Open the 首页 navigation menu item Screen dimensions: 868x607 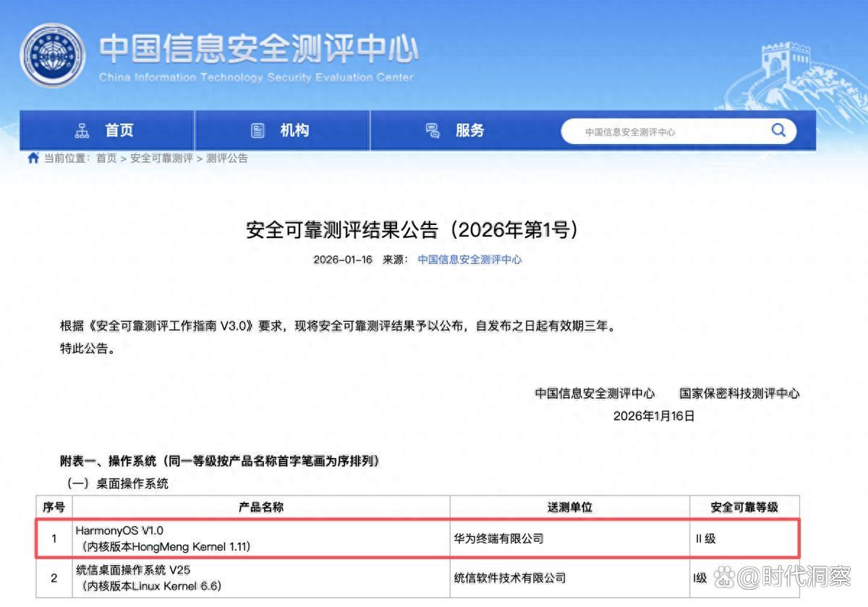click(119, 131)
